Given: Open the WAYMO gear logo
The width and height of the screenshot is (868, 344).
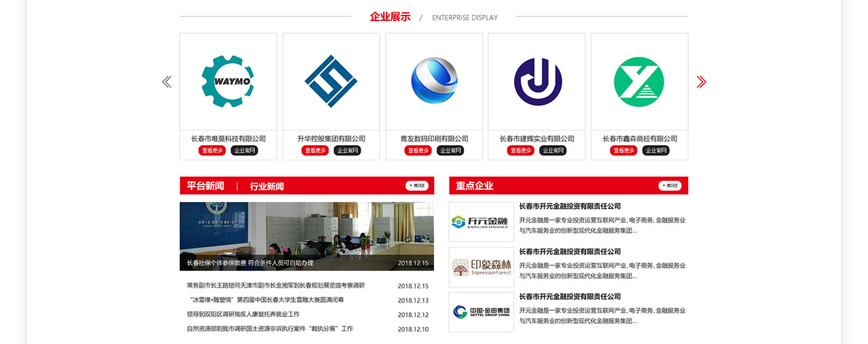Looking at the screenshot, I should (228, 81).
